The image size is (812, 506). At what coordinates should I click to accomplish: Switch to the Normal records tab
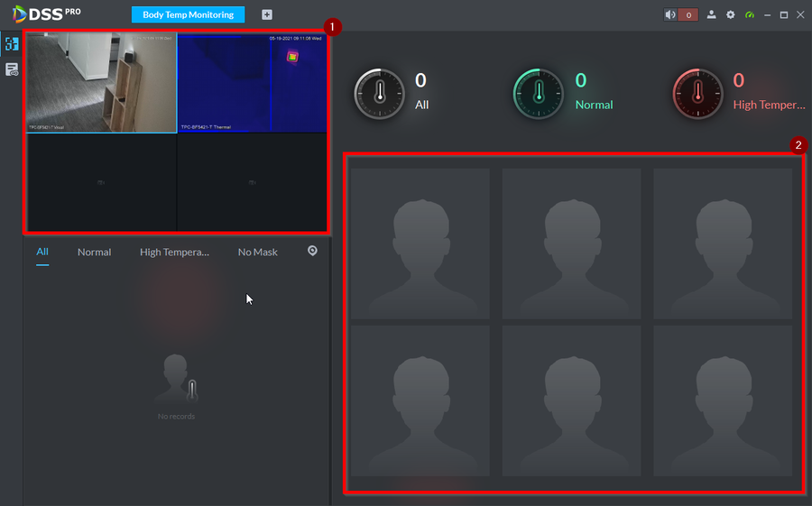pos(94,253)
